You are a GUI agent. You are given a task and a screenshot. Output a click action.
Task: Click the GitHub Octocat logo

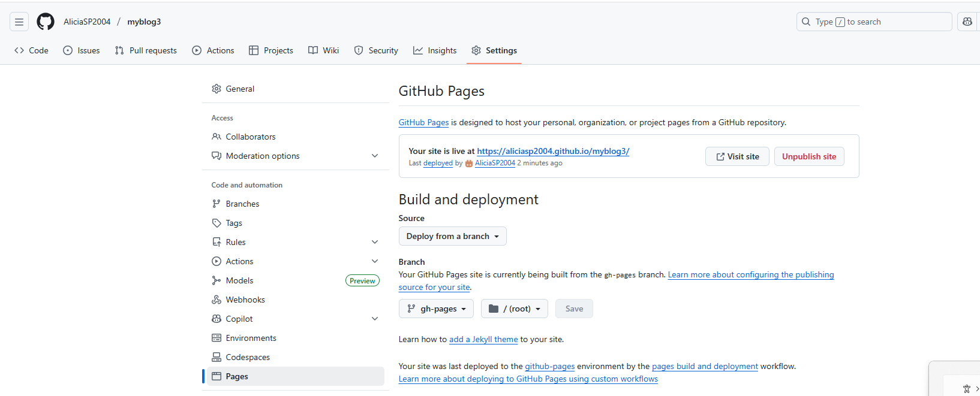pyautogui.click(x=46, y=22)
